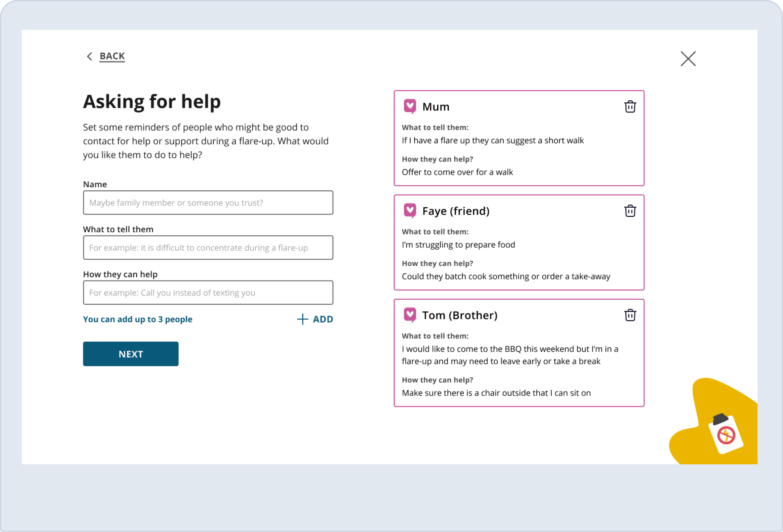
Task: Remove Faye (friend) using the trash icon
Action: (630, 211)
